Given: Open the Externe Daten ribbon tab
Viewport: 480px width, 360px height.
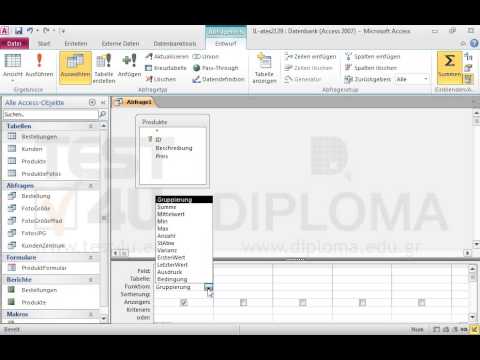Looking at the screenshot, I should point(120,44).
